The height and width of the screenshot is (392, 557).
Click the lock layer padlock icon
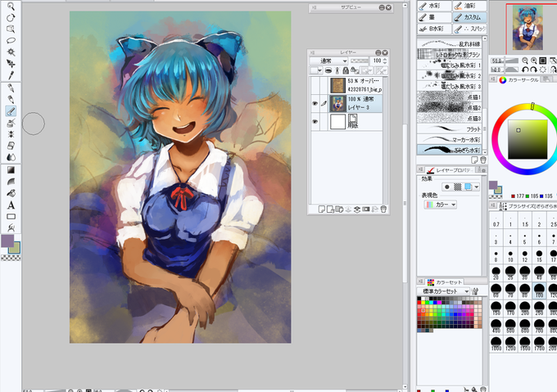pyautogui.click(x=346, y=70)
